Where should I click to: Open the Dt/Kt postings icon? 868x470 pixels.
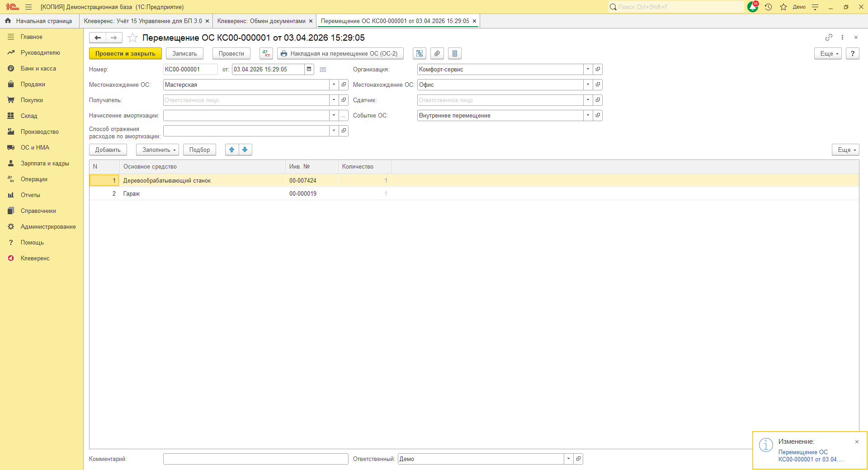(266, 53)
